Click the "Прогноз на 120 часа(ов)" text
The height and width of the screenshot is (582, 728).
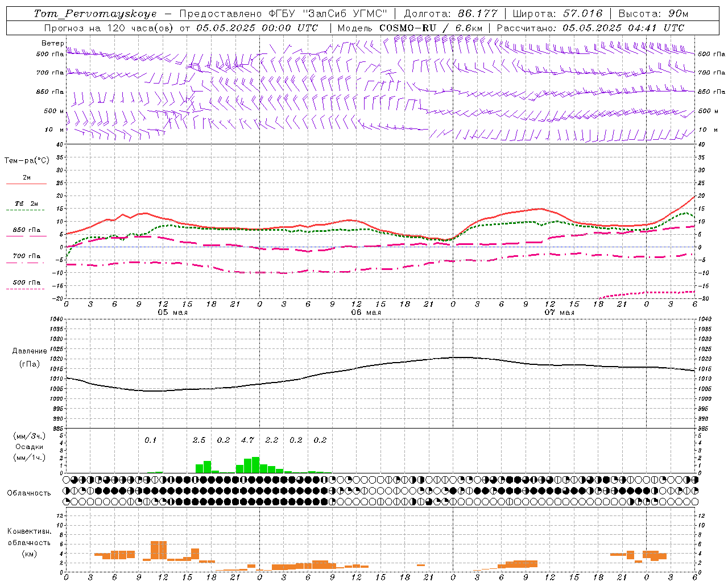pyautogui.click(x=109, y=28)
